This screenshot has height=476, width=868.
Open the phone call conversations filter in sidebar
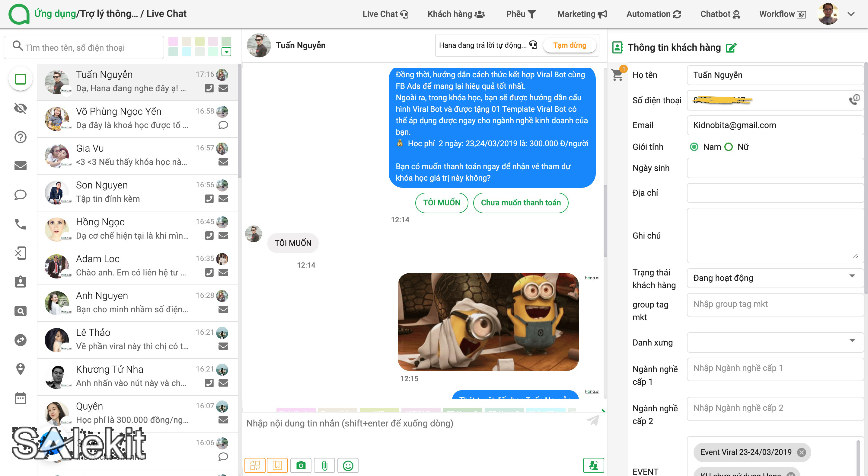(x=20, y=224)
